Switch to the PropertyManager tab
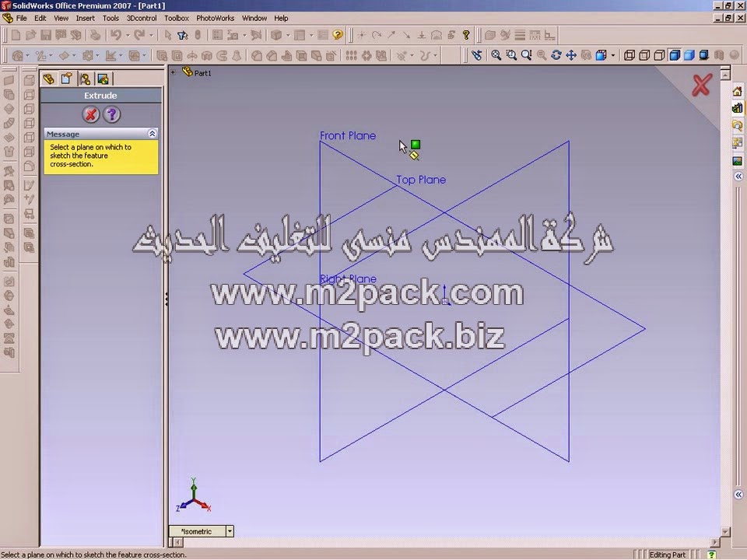The width and height of the screenshot is (747, 560). (x=67, y=79)
